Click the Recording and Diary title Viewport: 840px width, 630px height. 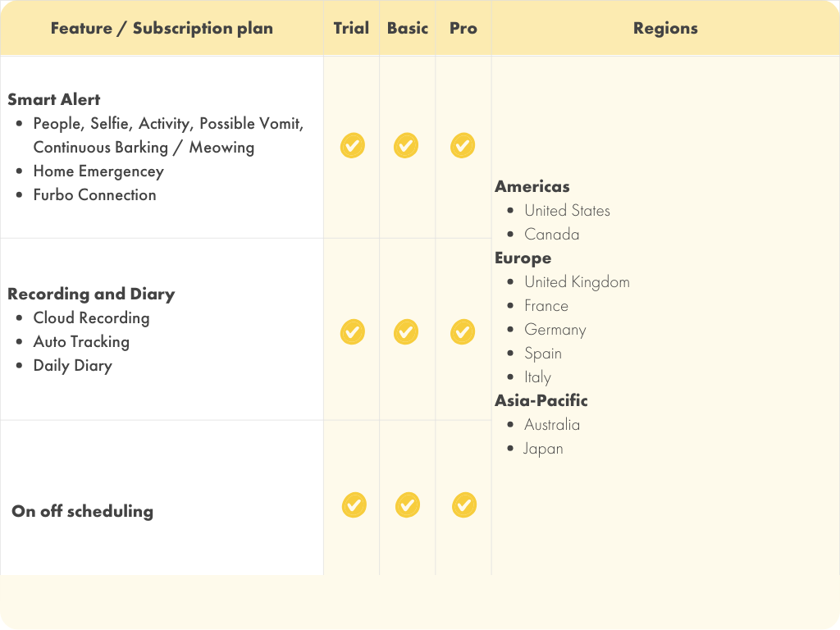coord(91,294)
